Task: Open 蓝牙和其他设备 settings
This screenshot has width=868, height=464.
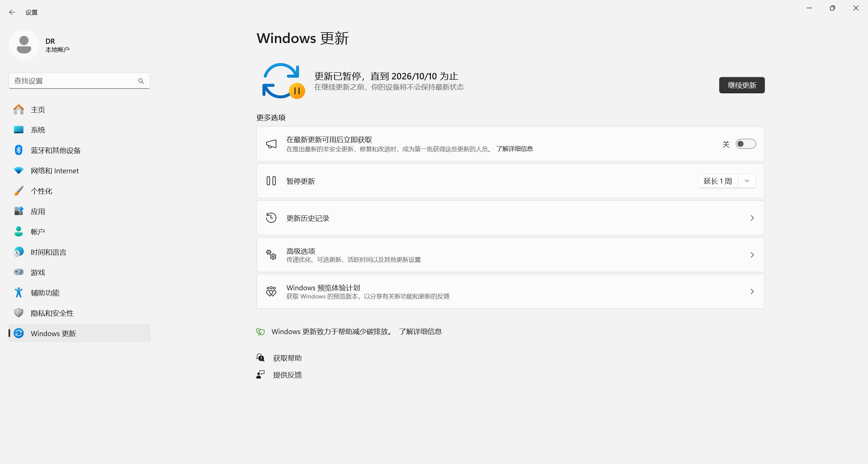Action: pyautogui.click(x=79, y=150)
